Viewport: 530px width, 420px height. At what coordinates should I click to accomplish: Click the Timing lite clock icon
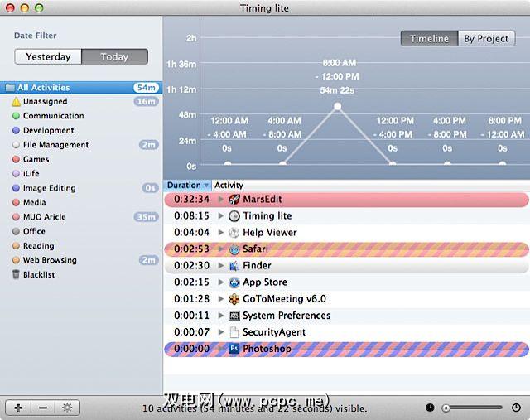[x=234, y=215]
